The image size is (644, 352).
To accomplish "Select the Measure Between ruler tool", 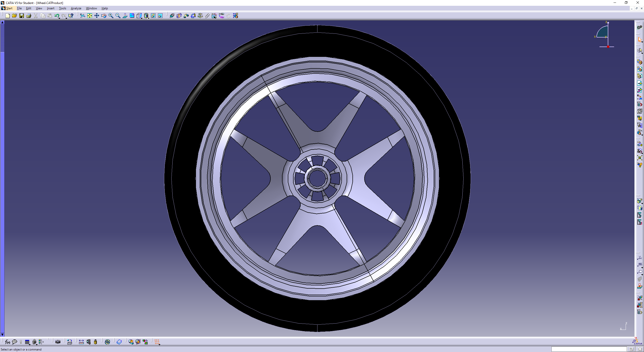I will (x=81, y=342).
